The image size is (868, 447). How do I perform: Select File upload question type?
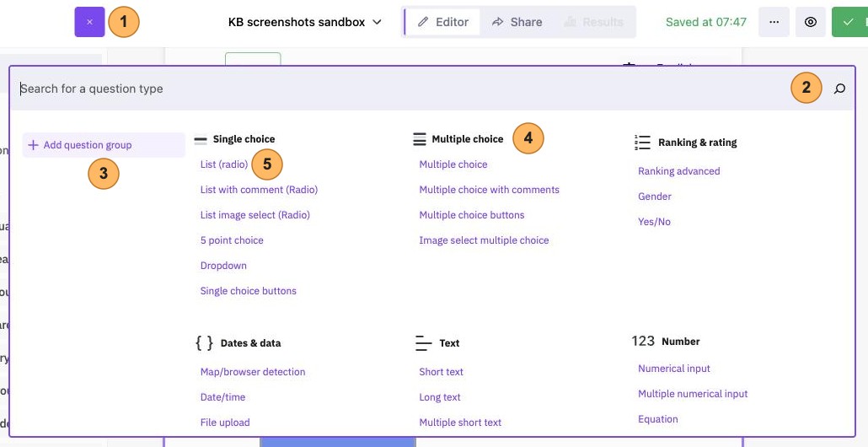pos(225,422)
